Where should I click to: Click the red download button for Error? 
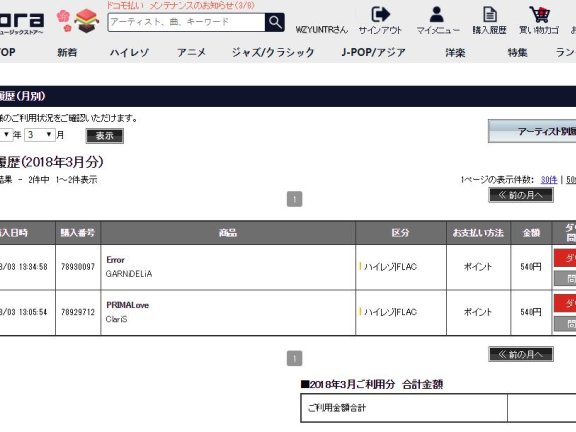tap(565, 258)
